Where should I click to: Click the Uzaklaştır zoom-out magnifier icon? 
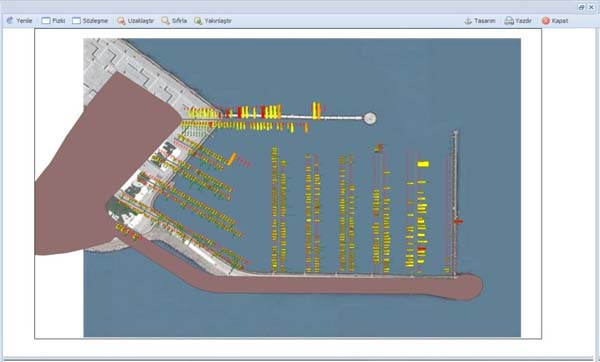click(121, 21)
